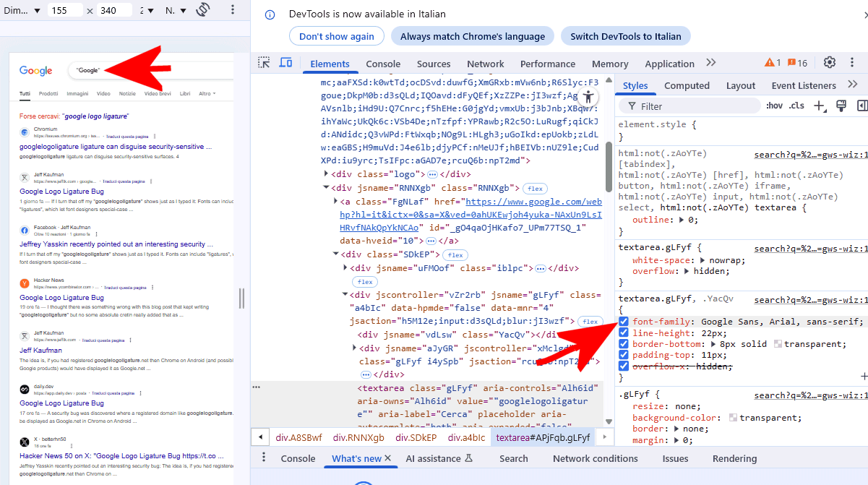Viewport: 868px width, 485px height.
Task: Click the info icon in the language banner
Action: 270,14
